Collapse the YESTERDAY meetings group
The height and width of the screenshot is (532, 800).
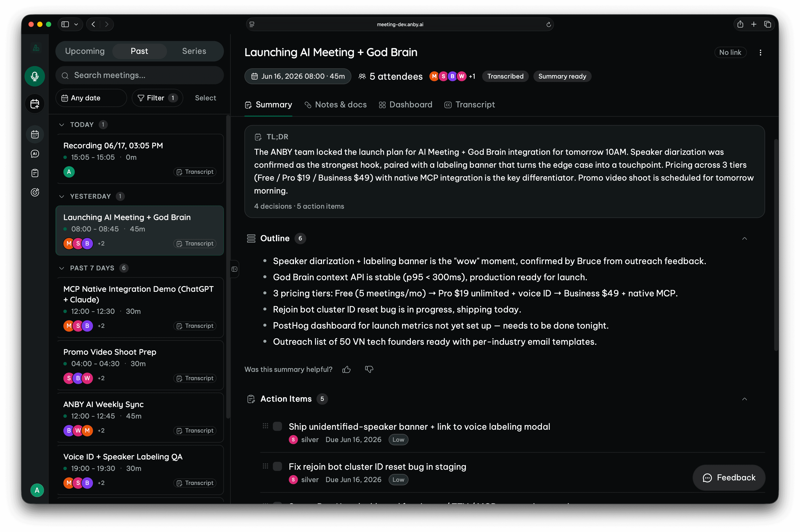click(x=62, y=196)
